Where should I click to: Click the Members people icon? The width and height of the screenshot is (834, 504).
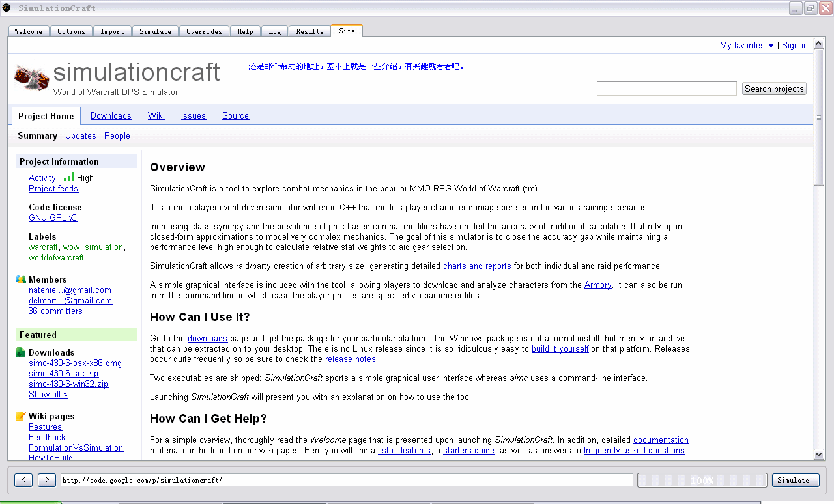click(x=21, y=279)
